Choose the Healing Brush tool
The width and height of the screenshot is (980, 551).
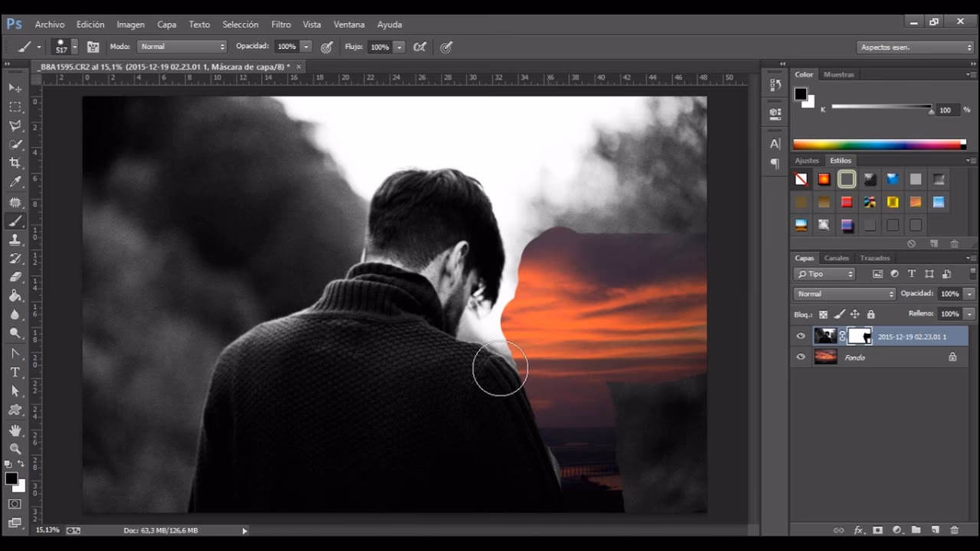[x=17, y=202]
